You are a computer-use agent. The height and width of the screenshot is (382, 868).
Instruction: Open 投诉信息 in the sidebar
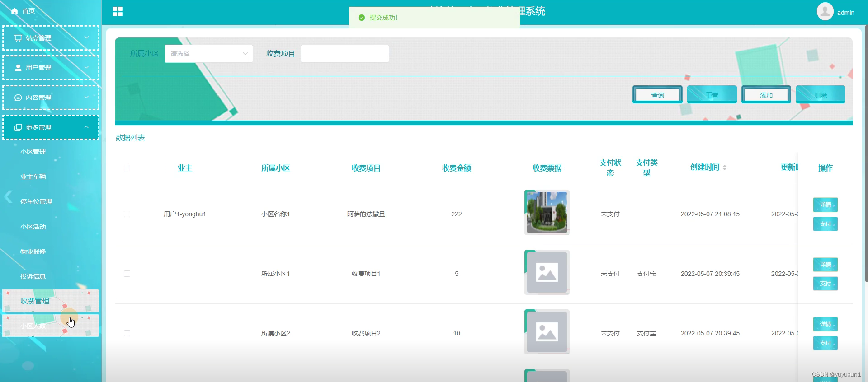33,276
